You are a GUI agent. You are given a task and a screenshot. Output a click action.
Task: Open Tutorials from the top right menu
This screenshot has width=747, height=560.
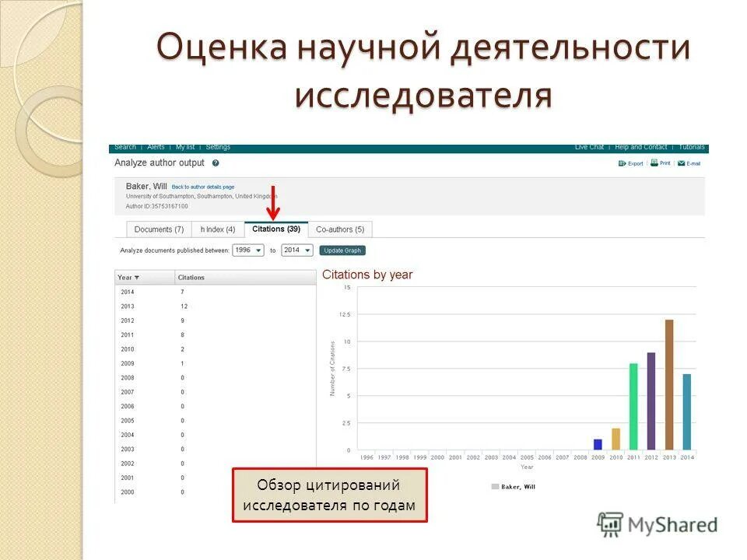pyautogui.click(x=690, y=147)
